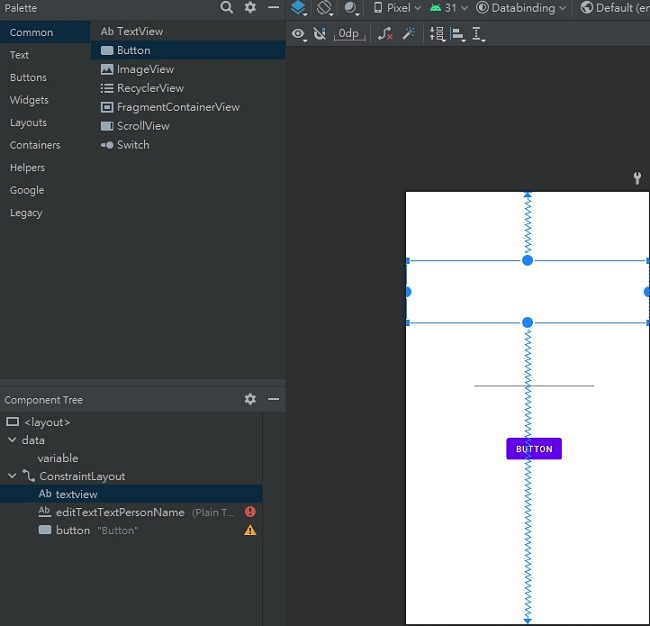650x626 pixels.
Task: Toggle autoconnect to parent magnet icon
Action: (320, 34)
